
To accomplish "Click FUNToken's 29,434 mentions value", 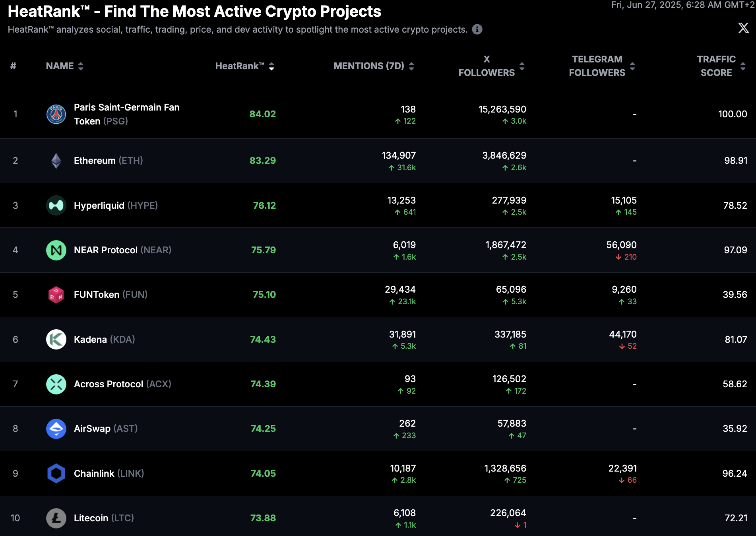I will pos(400,289).
